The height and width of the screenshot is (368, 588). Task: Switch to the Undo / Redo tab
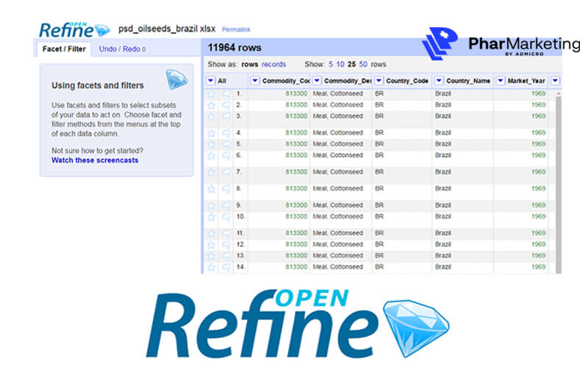tap(122, 49)
